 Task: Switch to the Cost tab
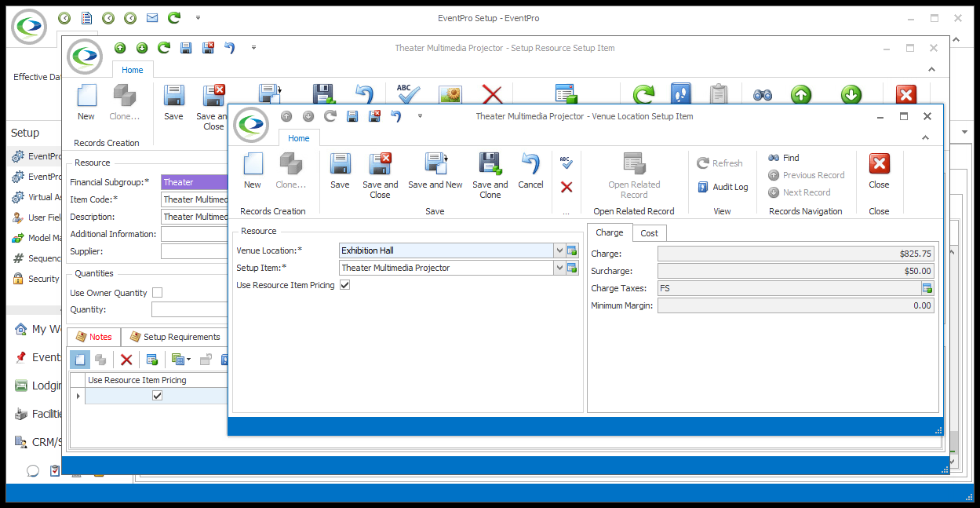[x=650, y=233]
